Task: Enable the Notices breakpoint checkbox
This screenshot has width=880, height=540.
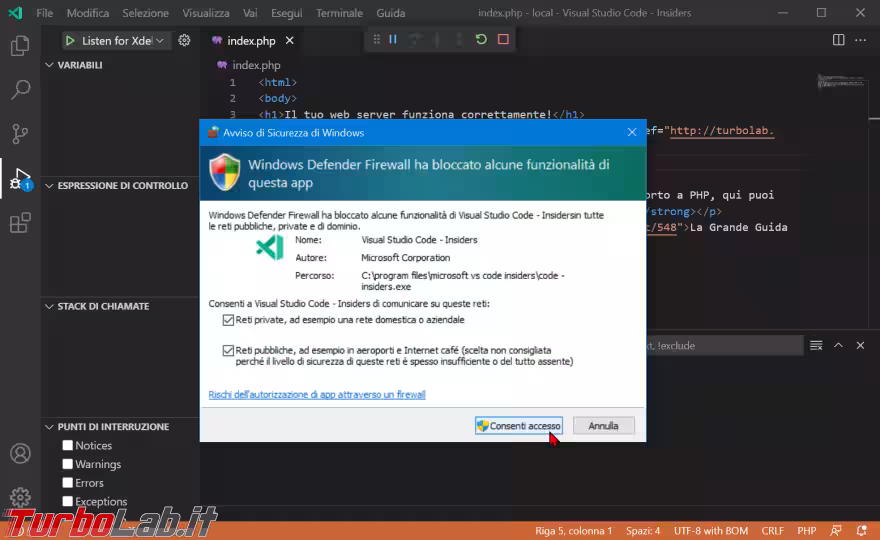Action: coord(67,445)
